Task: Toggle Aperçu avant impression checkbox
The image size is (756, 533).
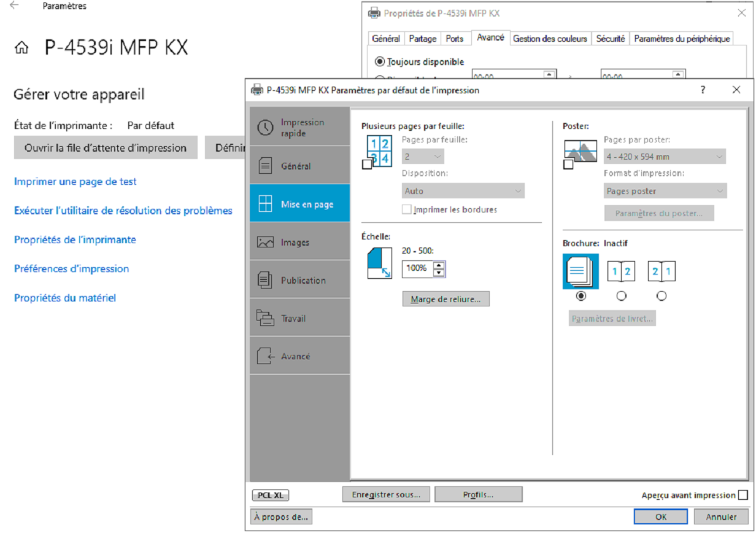Action: (743, 495)
